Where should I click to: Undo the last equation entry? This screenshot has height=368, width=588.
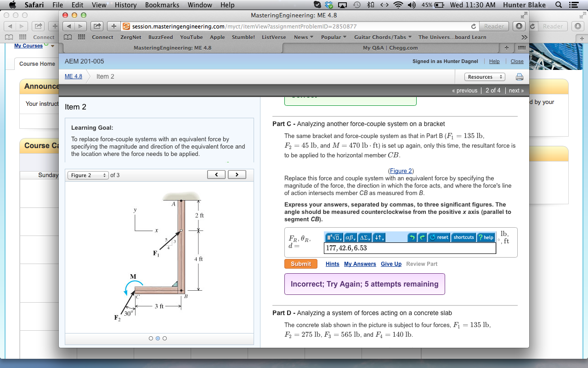point(412,237)
